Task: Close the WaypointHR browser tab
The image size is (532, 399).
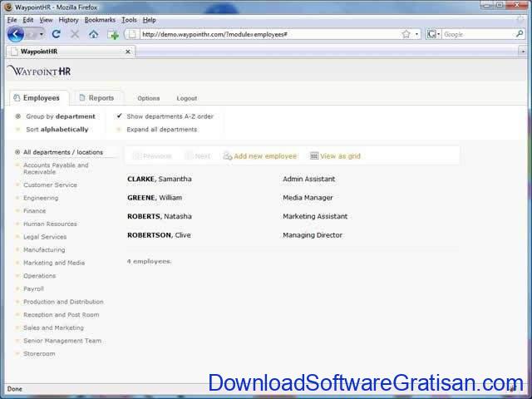Action: [128, 52]
